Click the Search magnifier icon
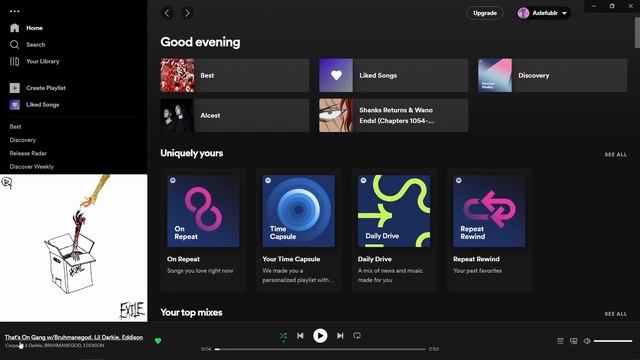The width and height of the screenshot is (640, 360). coord(15,44)
